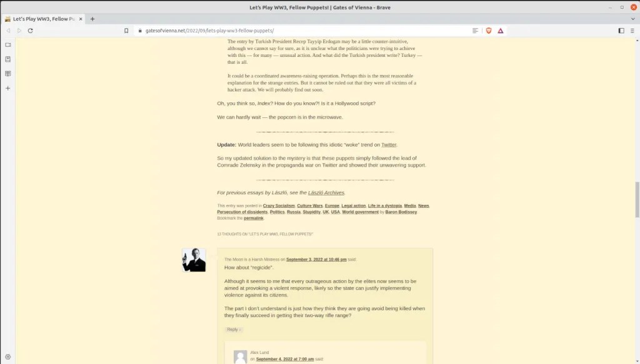The width and height of the screenshot is (640, 364).
Task: Open Brave Shields lion icon
Action: pyautogui.click(x=489, y=31)
